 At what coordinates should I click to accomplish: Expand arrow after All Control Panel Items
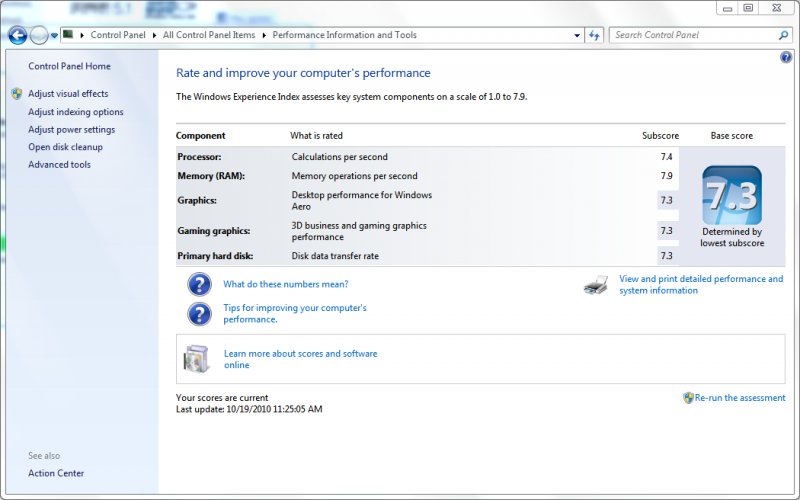point(264,35)
